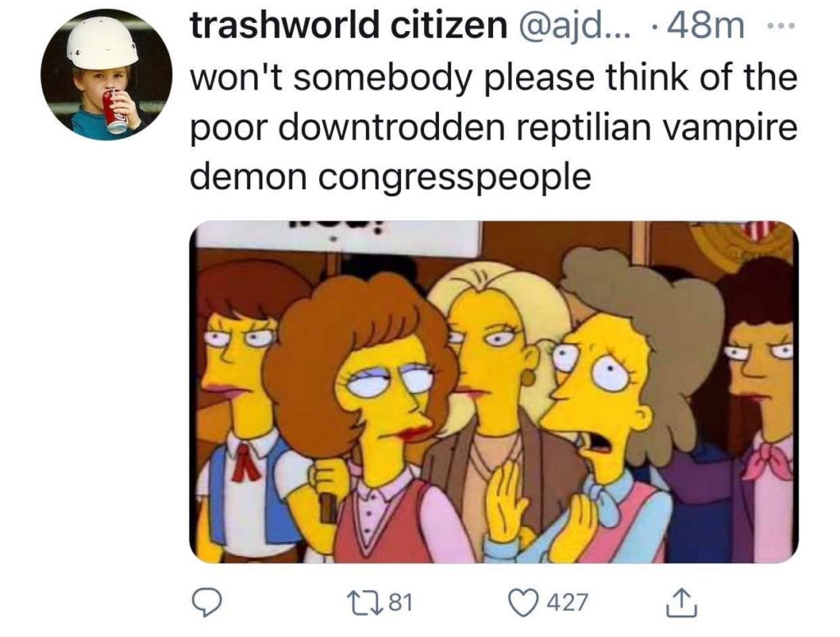
Task: Open trashworld citizen's profile avatar
Action: coord(106,75)
